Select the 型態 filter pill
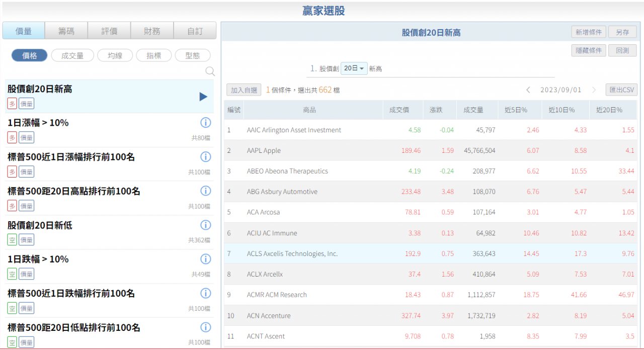 click(x=192, y=56)
